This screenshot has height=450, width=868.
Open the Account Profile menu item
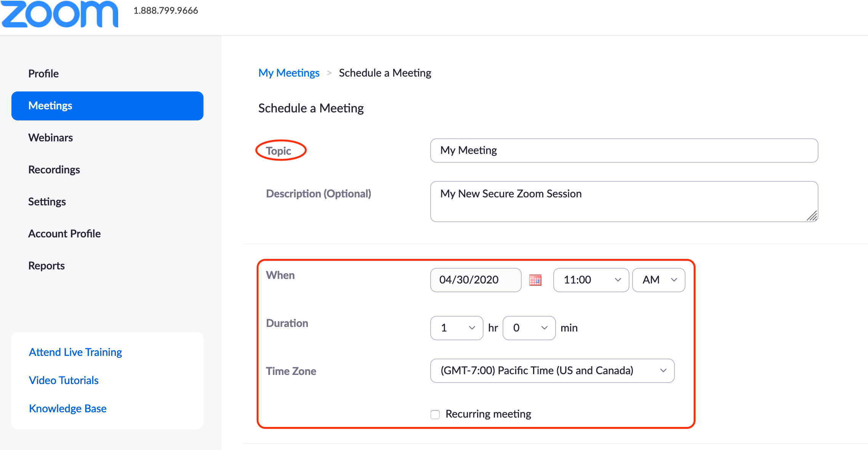coord(65,234)
